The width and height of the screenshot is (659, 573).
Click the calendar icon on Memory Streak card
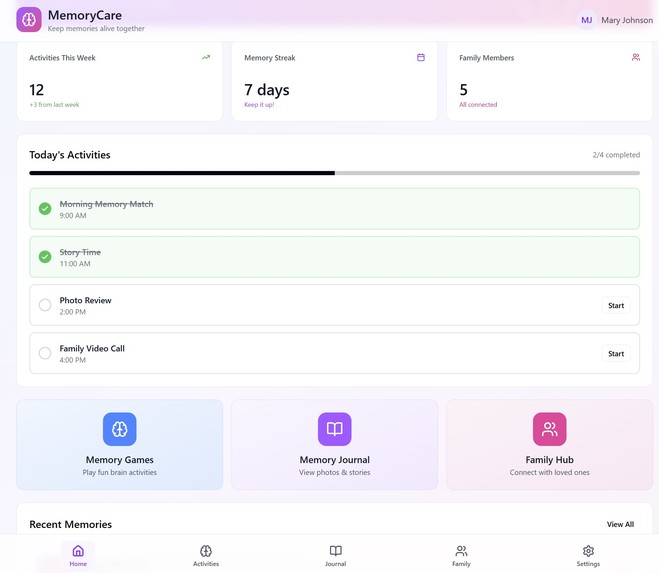pos(421,57)
